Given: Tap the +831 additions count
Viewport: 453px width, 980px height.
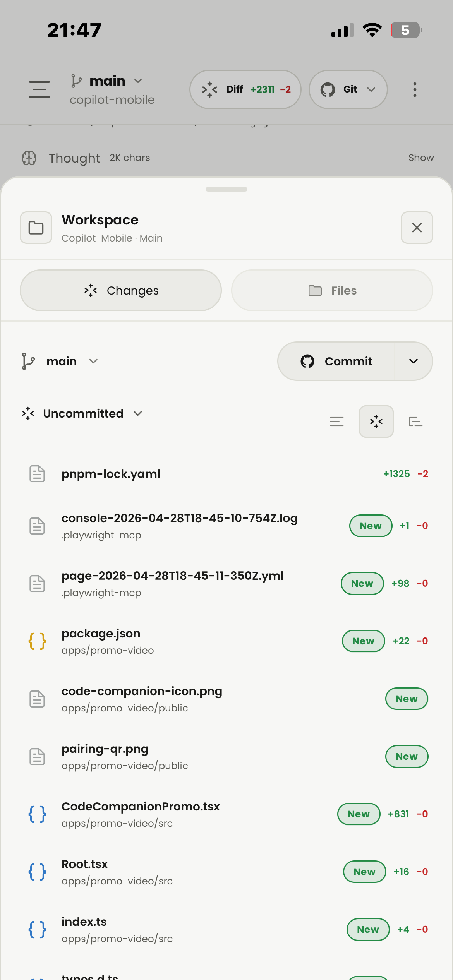Looking at the screenshot, I should [x=398, y=814].
